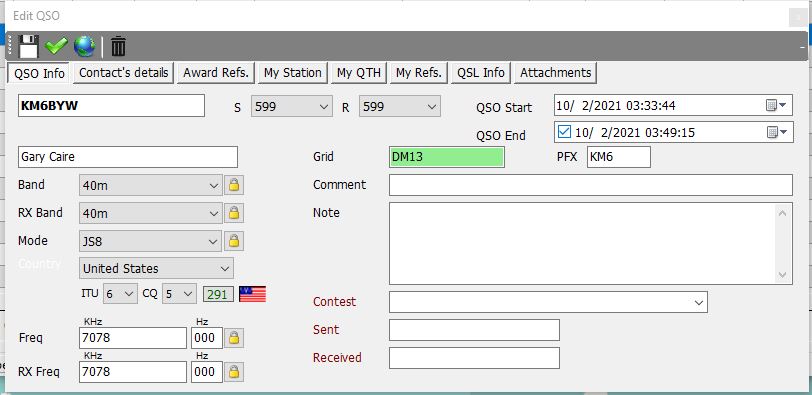812x395 pixels.
Task: Open the My Refs. tab
Action: click(418, 72)
